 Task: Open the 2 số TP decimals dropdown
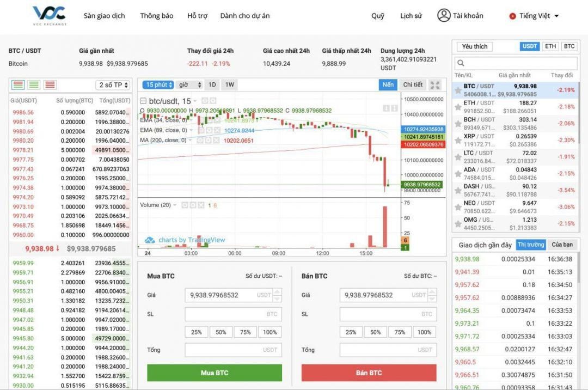point(114,85)
